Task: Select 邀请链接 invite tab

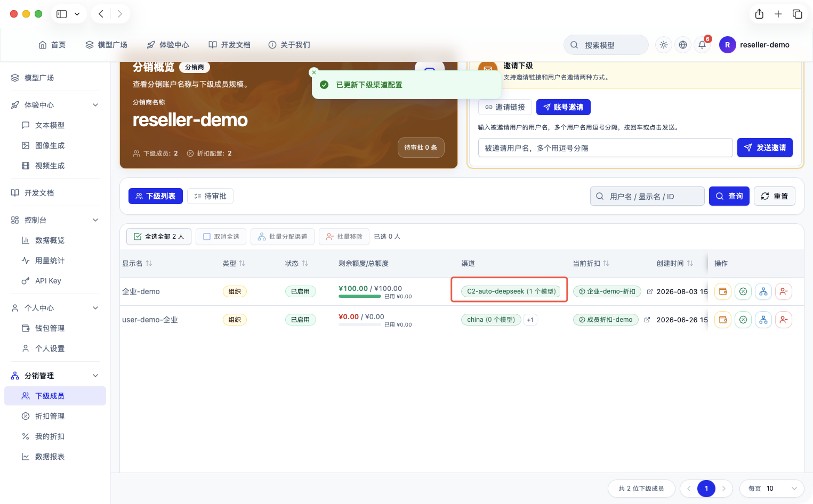Action: [x=505, y=107]
